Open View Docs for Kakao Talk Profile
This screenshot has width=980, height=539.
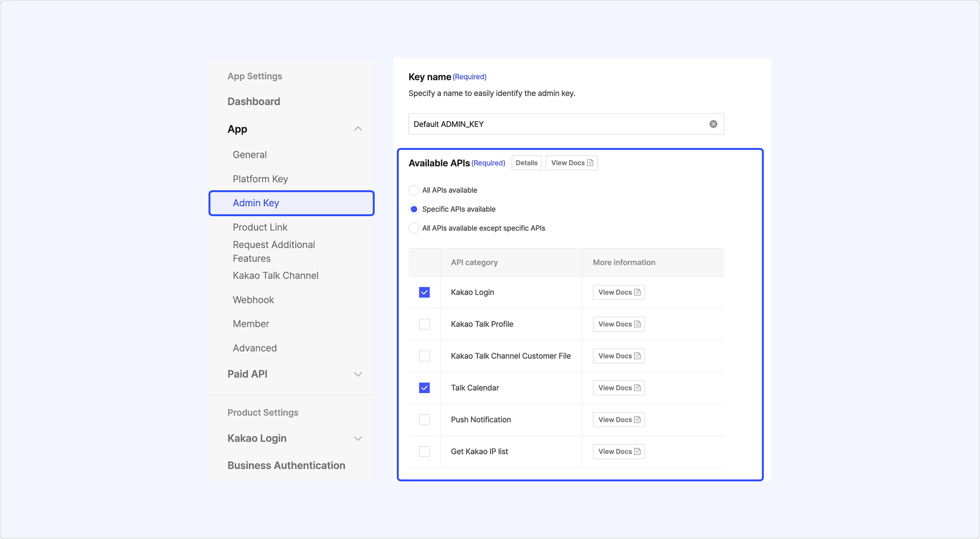[619, 324]
